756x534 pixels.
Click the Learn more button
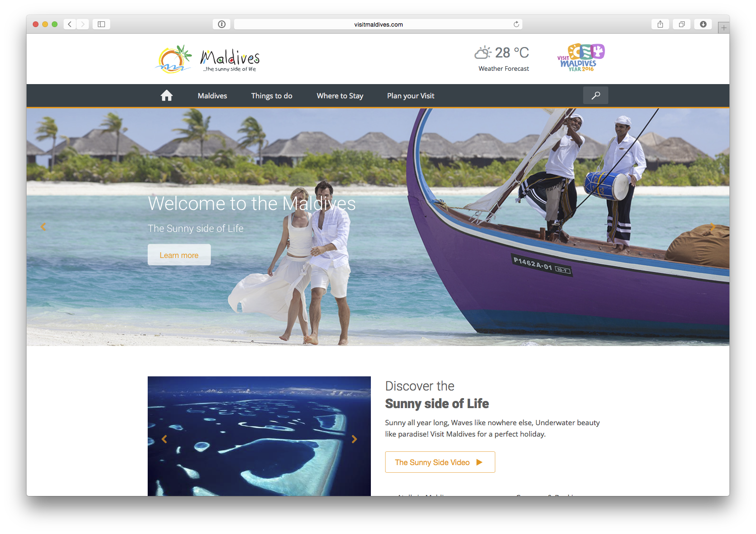[179, 255]
